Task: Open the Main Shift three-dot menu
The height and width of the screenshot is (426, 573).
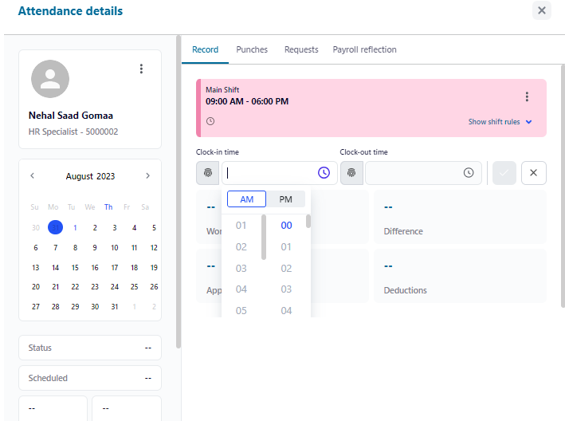Action: click(527, 96)
